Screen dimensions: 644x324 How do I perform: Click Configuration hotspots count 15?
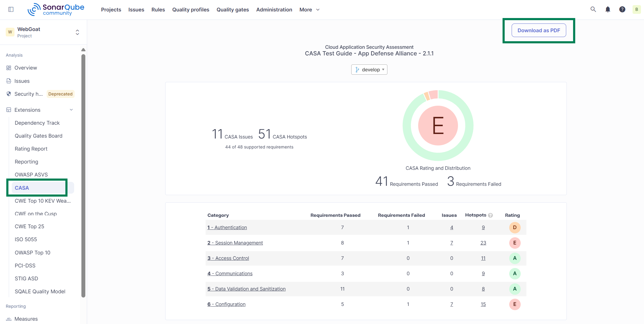[483, 304]
